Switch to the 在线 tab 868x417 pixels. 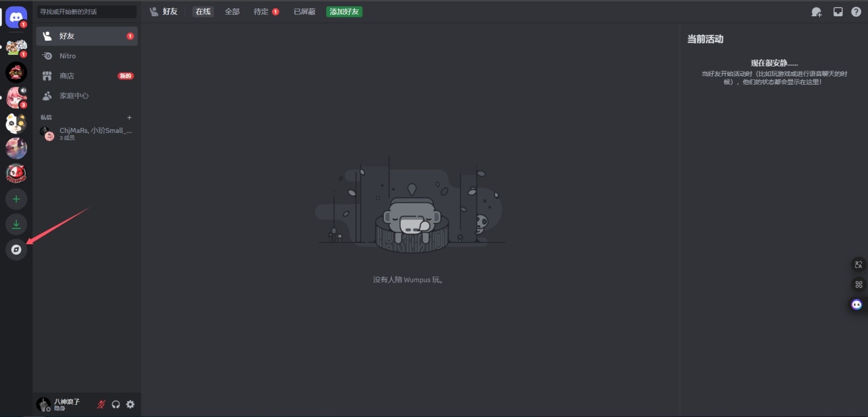coord(203,12)
